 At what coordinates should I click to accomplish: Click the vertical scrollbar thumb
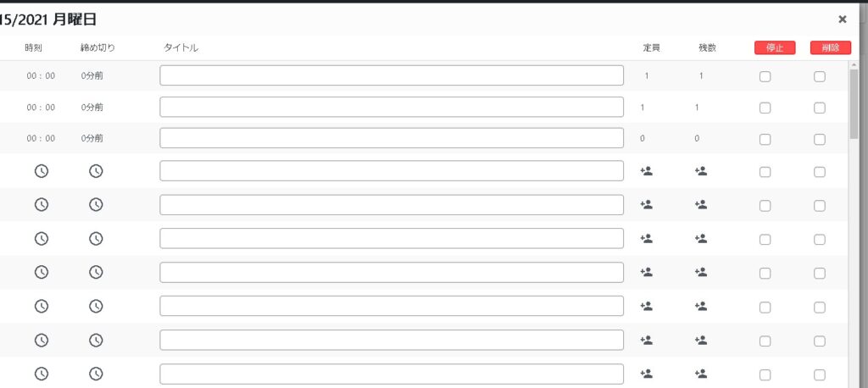coord(854,102)
